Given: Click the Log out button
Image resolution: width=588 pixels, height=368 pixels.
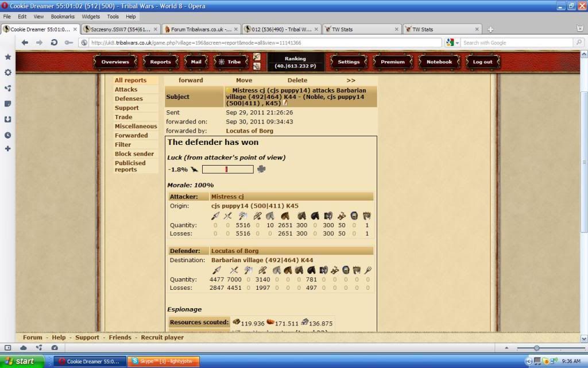Looking at the screenshot, I should point(482,62).
